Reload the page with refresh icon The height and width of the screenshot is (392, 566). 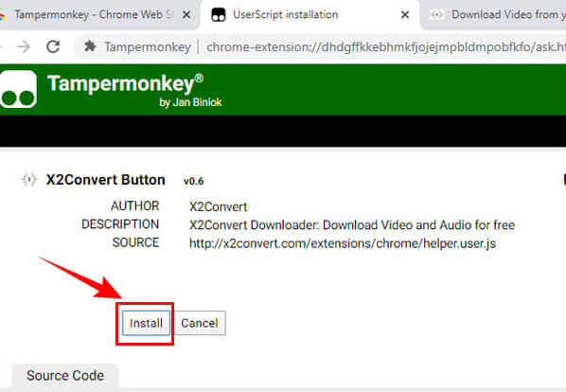tap(53, 46)
